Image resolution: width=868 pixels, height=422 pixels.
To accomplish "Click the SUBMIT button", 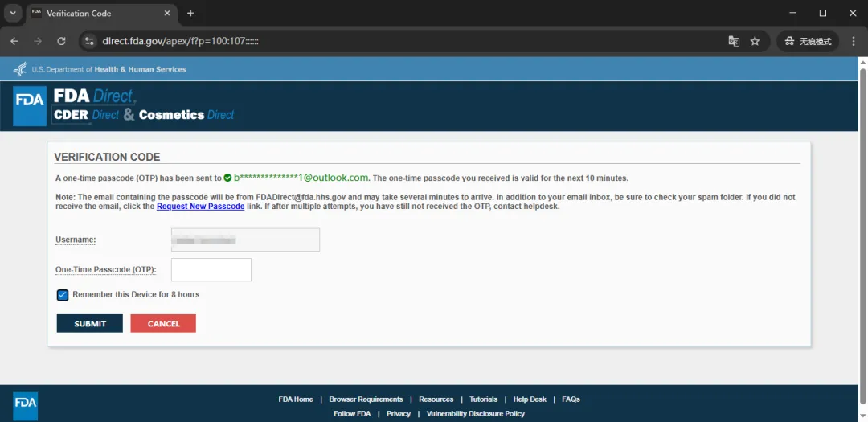I will pyautogui.click(x=90, y=323).
